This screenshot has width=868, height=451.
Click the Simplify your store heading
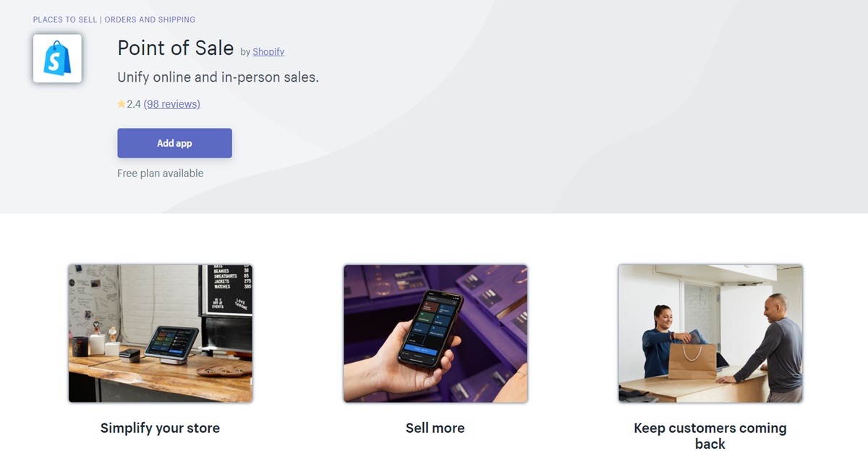point(160,428)
